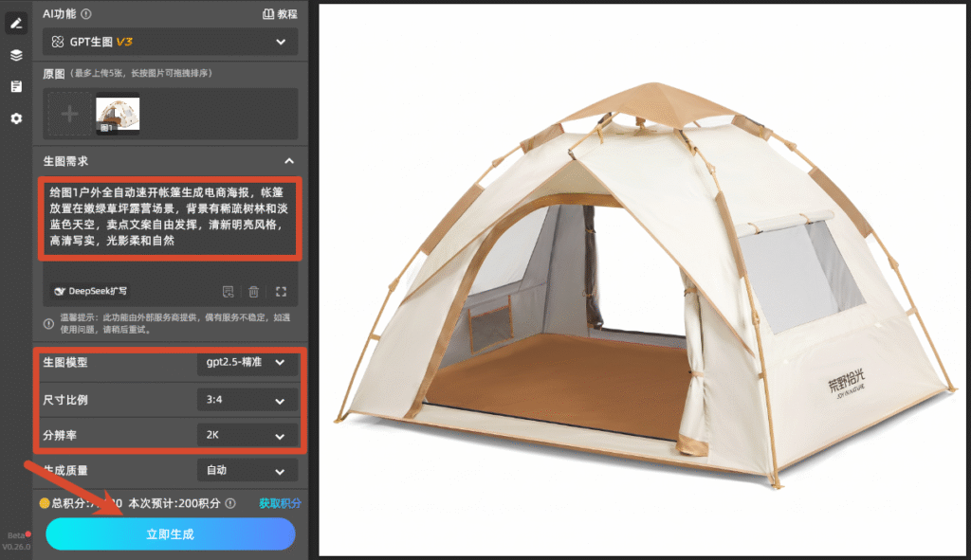
Task: Open the clipboard notes sidebar icon
Action: (x=16, y=86)
